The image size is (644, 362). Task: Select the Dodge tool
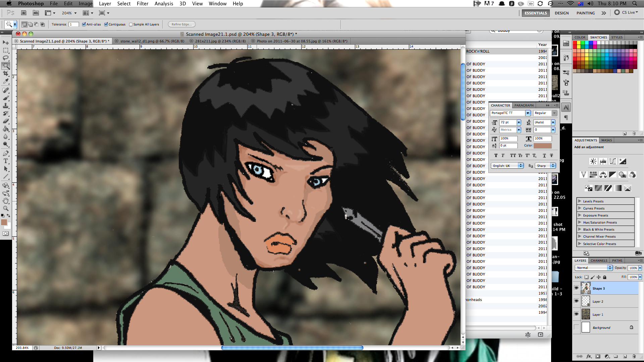point(6,144)
